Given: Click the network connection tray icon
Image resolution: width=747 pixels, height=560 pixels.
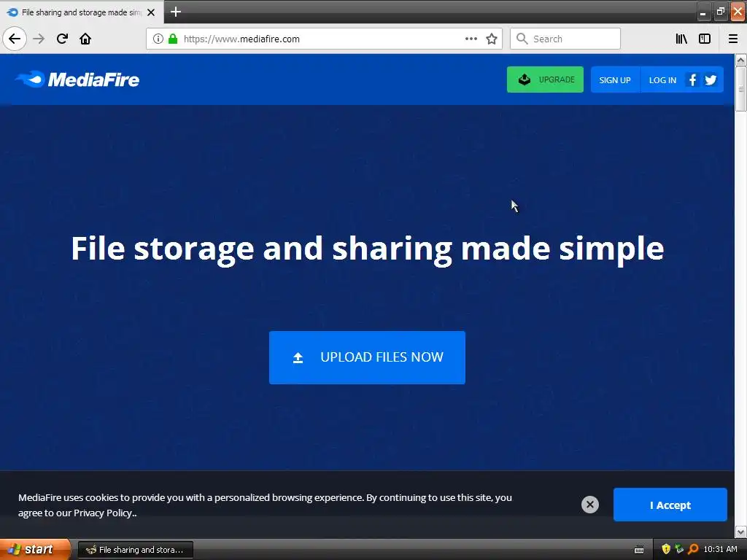Looking at the screenshot, I should coord(679,549).
